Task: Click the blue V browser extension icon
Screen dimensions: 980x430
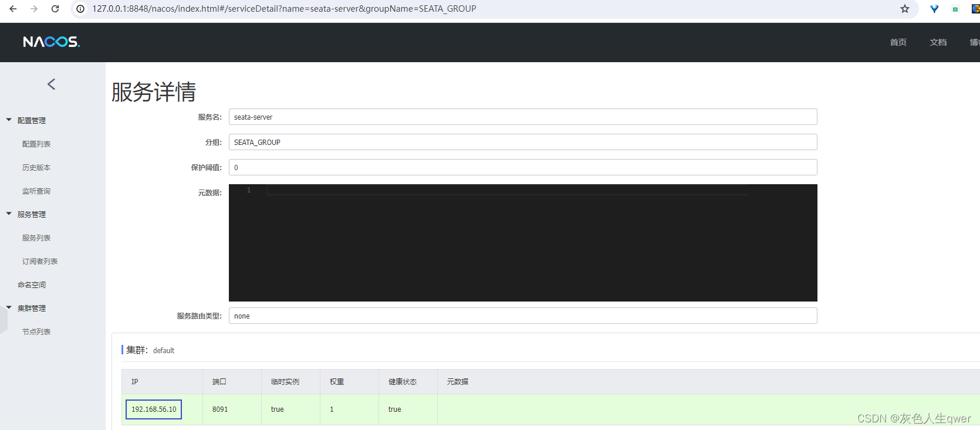Action: pyautogui.click(x=934, y=9)
